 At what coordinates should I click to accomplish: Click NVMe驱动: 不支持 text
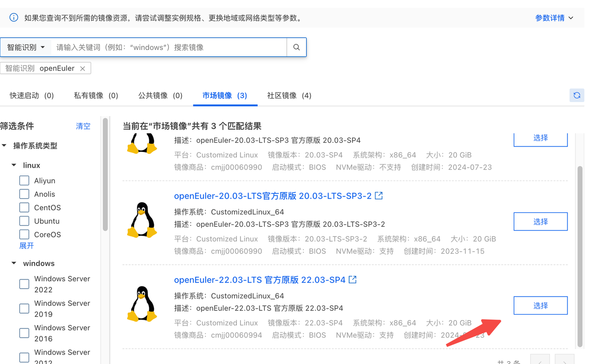[368, 167]
